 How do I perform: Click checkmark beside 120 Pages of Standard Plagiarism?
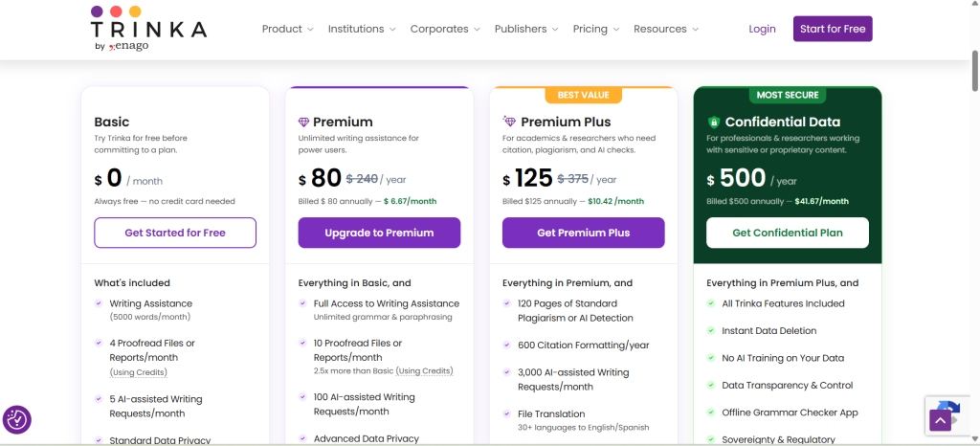(x=507, y=303)
